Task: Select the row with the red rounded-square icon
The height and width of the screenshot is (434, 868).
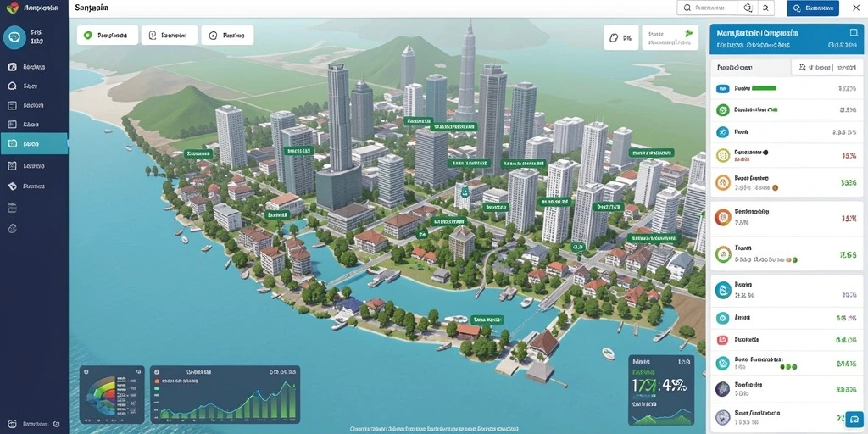Action: 787,340
